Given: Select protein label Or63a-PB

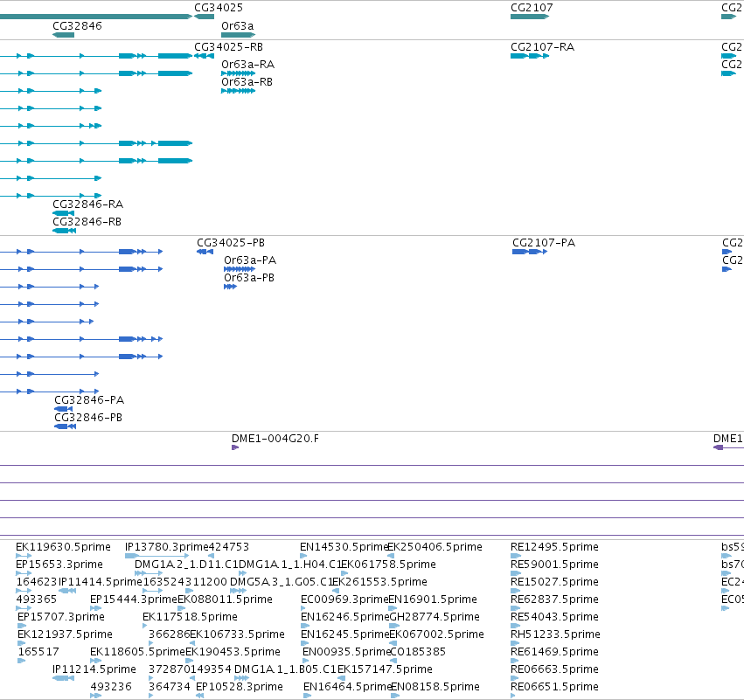Looking at the screenshot, I should pyautogui.click(x=249, y=278).
